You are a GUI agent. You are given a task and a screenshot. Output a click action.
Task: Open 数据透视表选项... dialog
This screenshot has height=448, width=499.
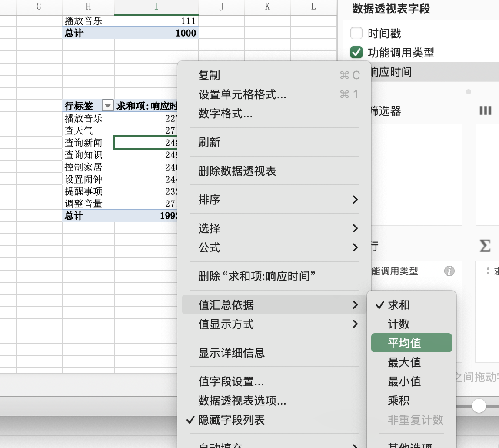[x=274, y=401]
